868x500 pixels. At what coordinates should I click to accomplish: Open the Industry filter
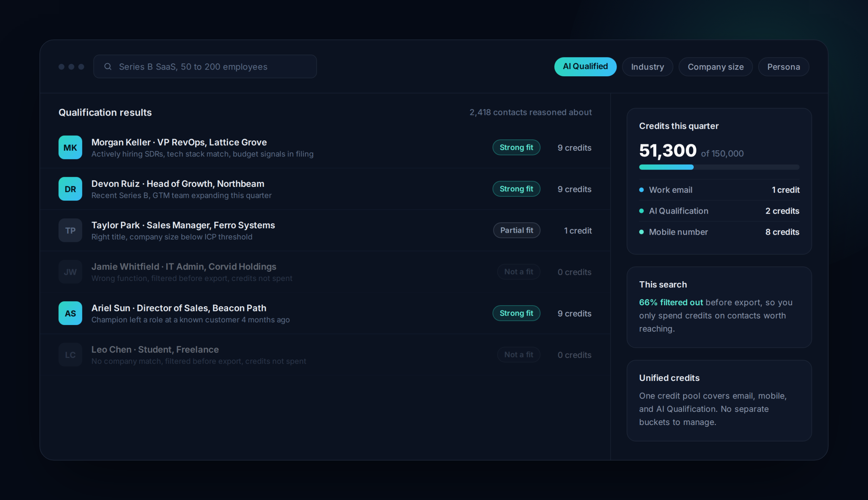click(647, 66)
